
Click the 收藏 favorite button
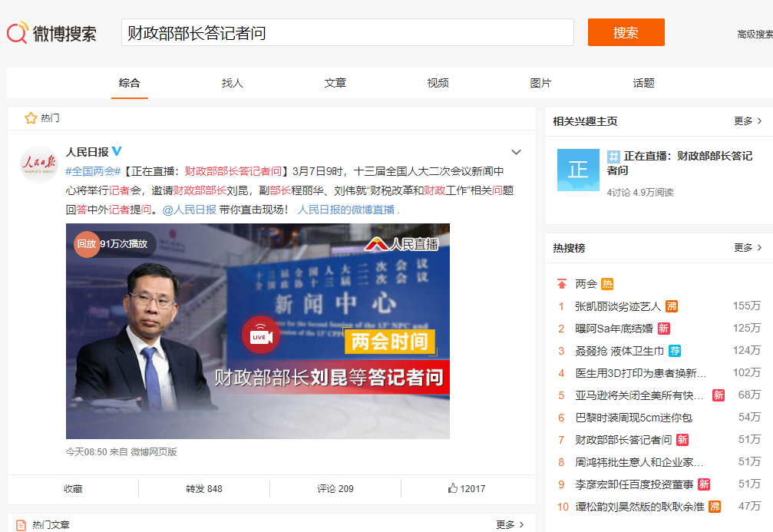click(x=73, y=489)
